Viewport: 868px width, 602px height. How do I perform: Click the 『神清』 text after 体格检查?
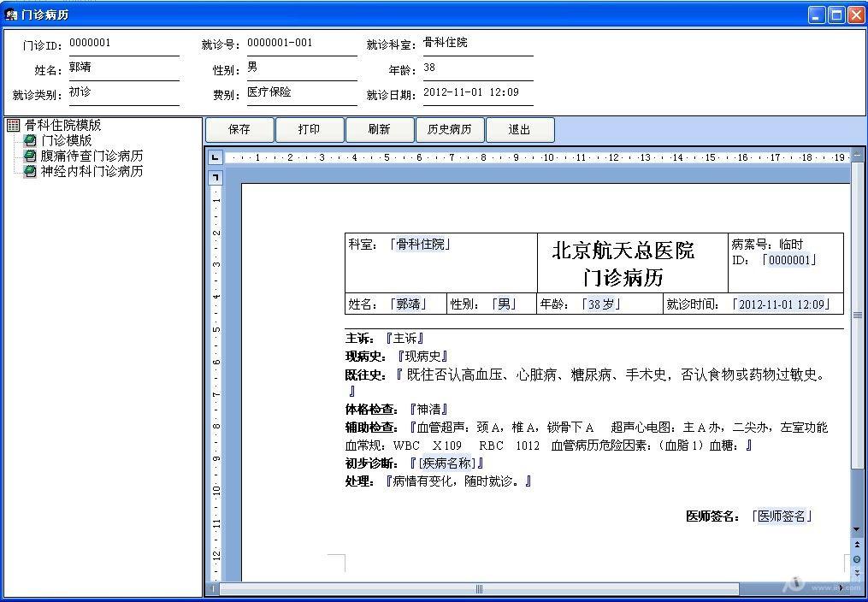tap(428, 410)
